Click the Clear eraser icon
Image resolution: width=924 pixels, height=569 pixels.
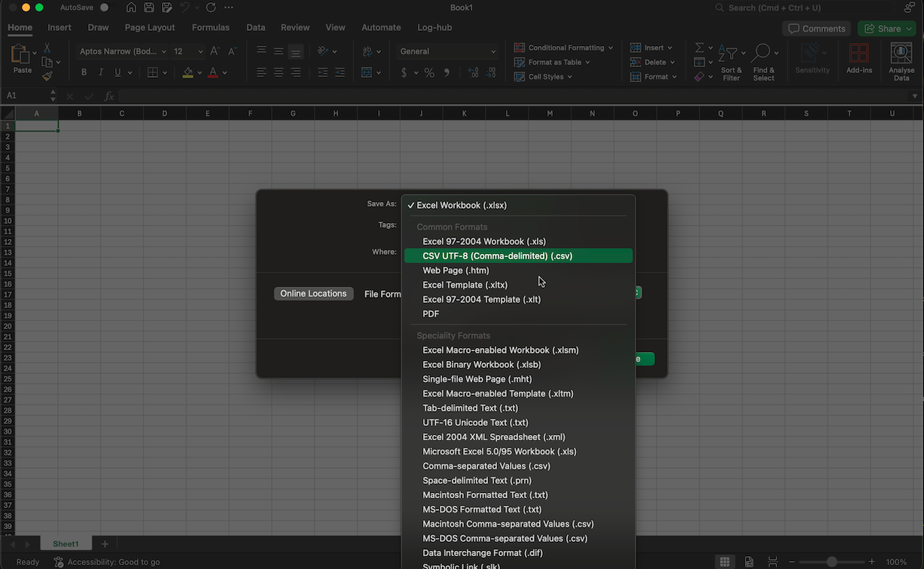[x=700, y=76]
